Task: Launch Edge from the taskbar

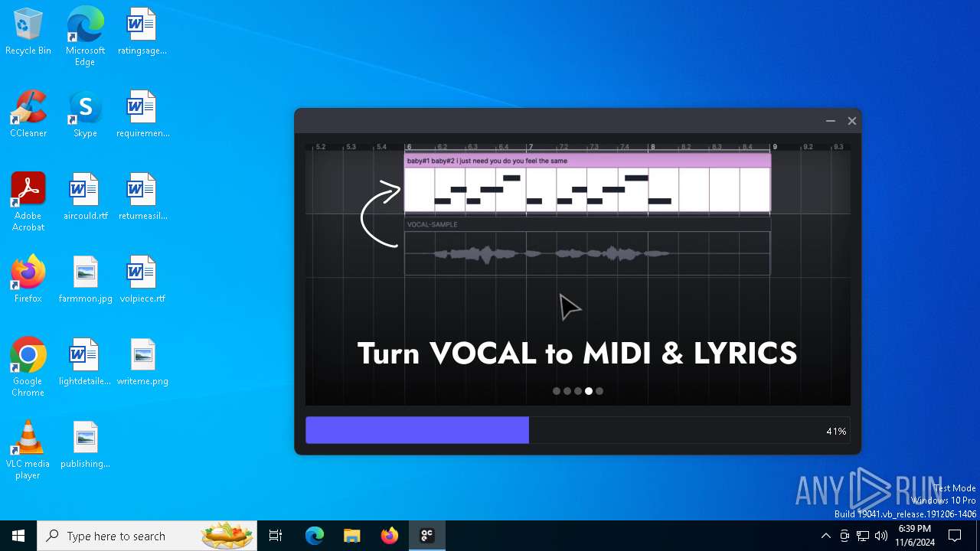Action: pyautogui.click(x=315, y=536)
